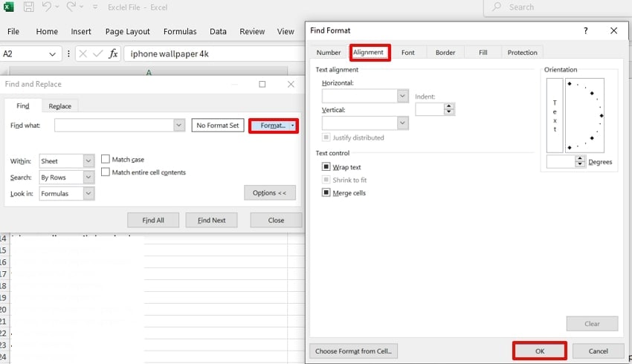
Task: Undo the last action
Action: [x=47, y=7]
